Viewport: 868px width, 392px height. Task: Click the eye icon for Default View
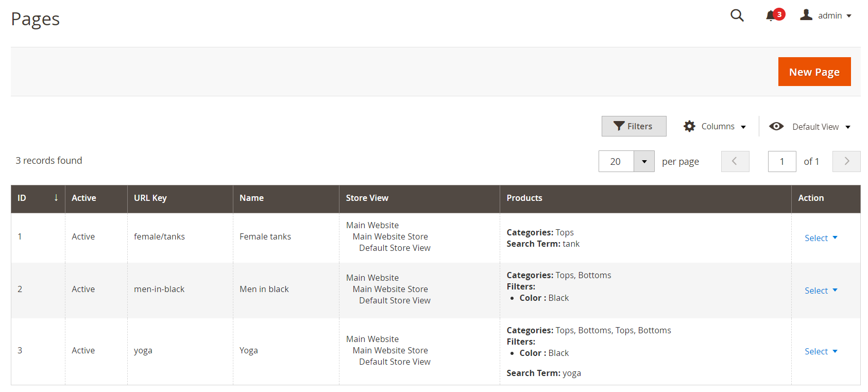click(x=776, y=126)
